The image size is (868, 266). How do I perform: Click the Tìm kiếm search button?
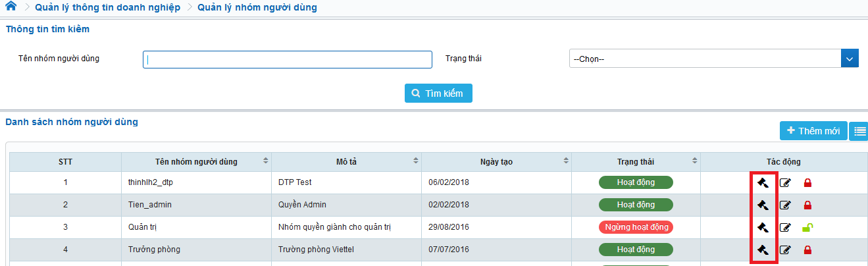point(438,93)
